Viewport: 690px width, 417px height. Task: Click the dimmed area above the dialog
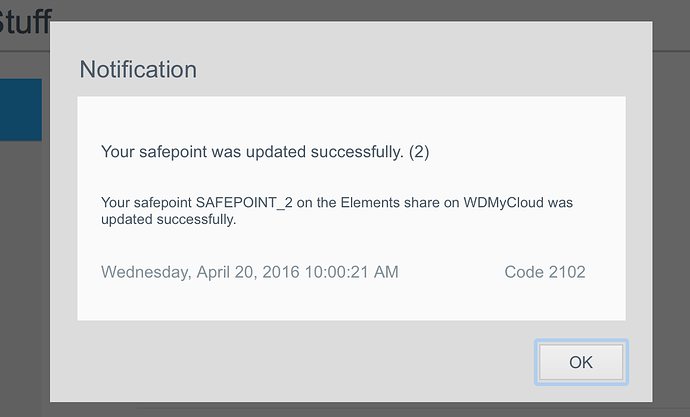pyautogui.click(x=345, y=10)
